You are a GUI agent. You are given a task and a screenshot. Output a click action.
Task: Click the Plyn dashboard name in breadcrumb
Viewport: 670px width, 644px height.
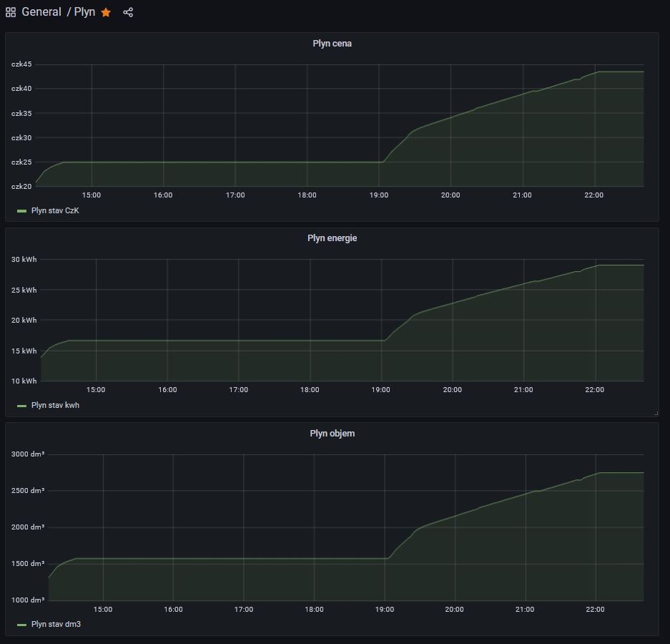84,12
